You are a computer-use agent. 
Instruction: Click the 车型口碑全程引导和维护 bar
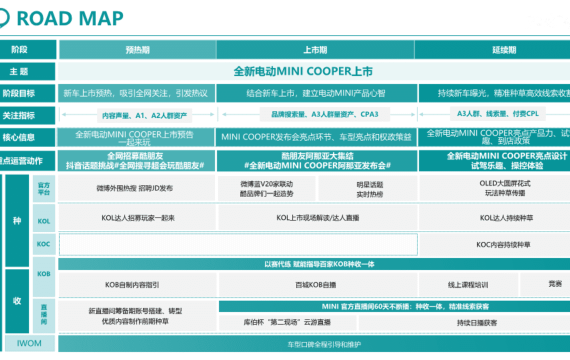(314, 344)
